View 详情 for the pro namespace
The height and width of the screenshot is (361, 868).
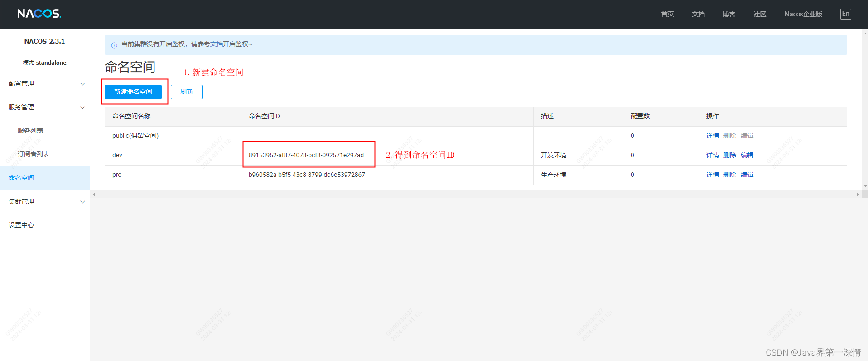713,175
